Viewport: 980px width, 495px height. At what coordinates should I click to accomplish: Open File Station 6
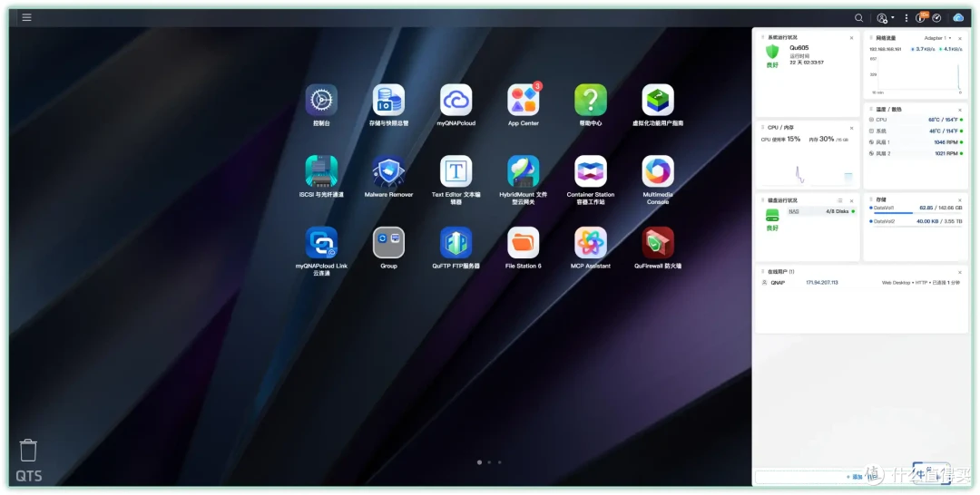coord(524,242)
